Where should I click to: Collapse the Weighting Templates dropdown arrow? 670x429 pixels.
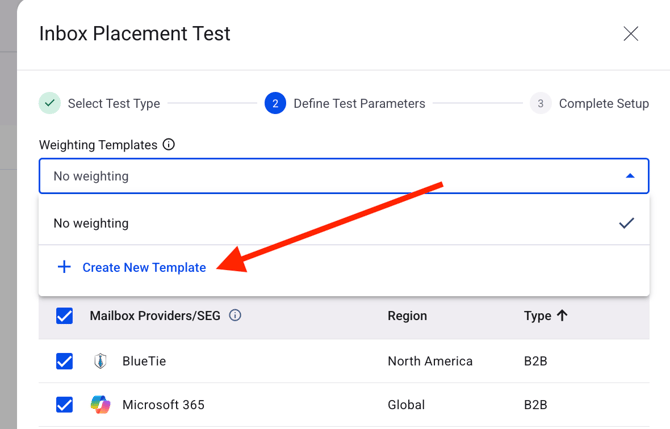tap(630, 176)
